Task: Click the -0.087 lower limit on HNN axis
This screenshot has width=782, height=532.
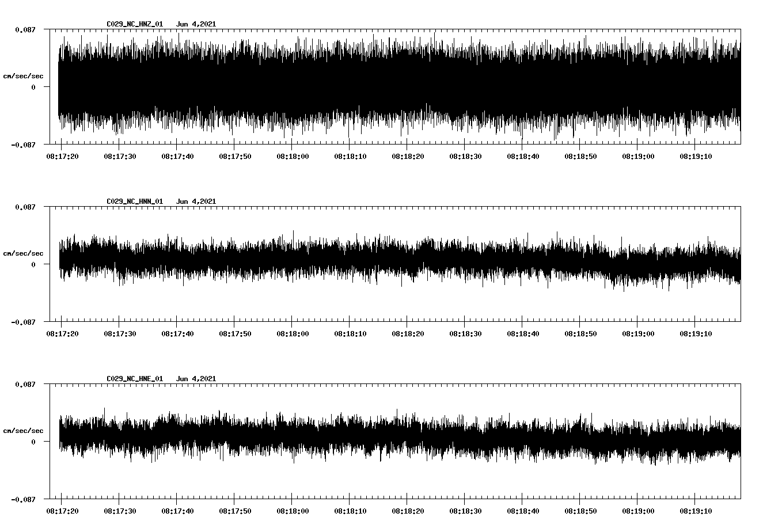Action: (x=23, y=322)
